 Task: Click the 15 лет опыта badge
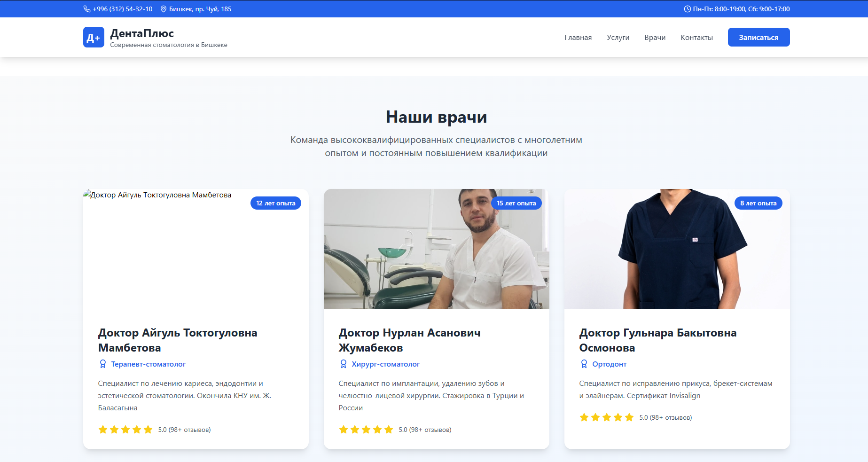tap(516, 203)
